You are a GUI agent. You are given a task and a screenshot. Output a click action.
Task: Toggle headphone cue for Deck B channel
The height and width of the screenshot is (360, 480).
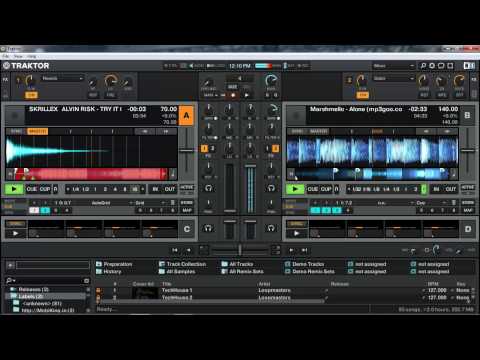click(271, 188)
